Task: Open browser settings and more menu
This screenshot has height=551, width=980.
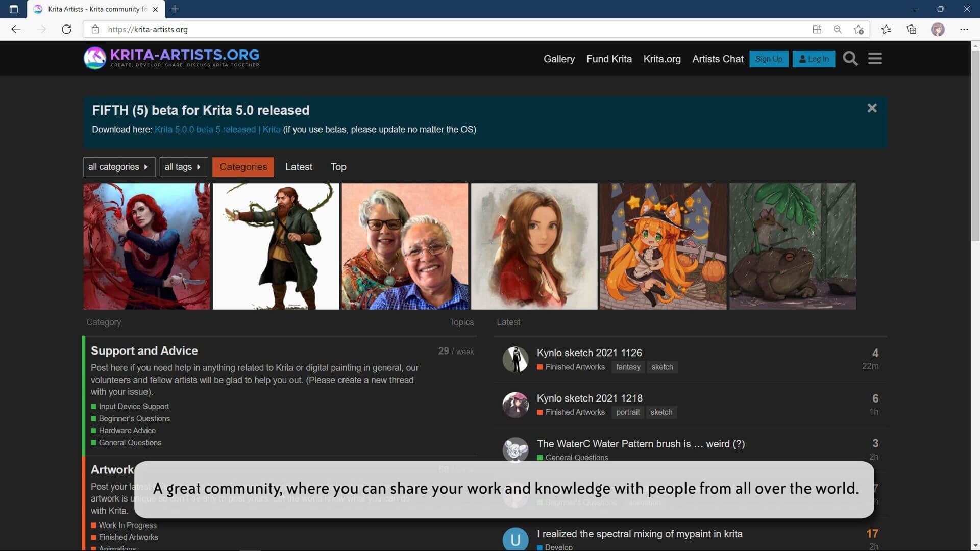Action: click(964, 29)
